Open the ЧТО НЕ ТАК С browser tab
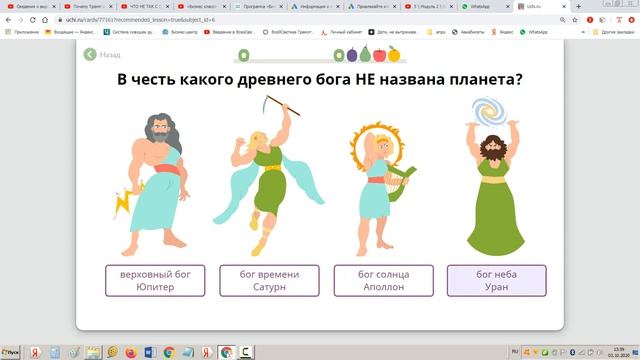This screenshot has height=360, width=640. (x=144, y=7)
